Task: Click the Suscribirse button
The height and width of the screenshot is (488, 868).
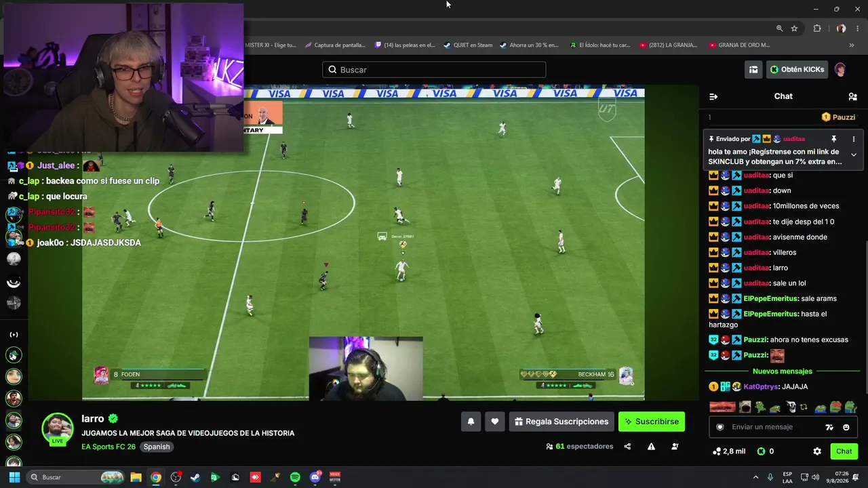Action: click(x=652, y=422)
